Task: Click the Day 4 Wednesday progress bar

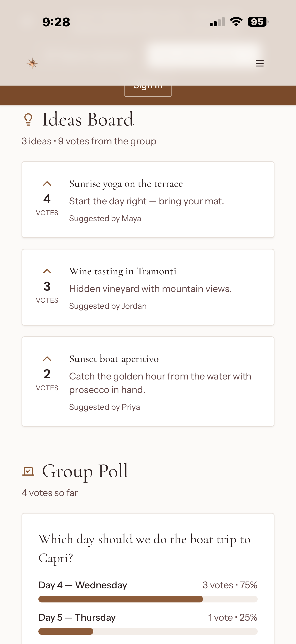Action: [148, 599]
